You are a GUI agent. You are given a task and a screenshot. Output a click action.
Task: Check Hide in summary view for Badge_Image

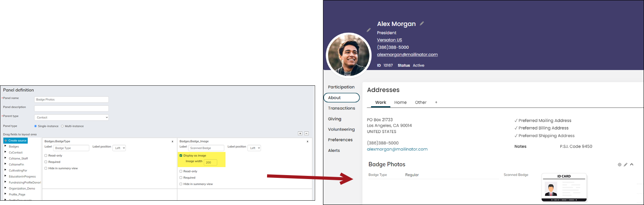[181, 184]
